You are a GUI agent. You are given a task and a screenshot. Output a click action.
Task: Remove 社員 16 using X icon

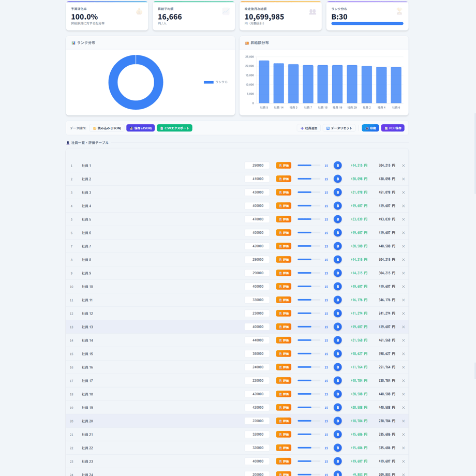point(403,367)
